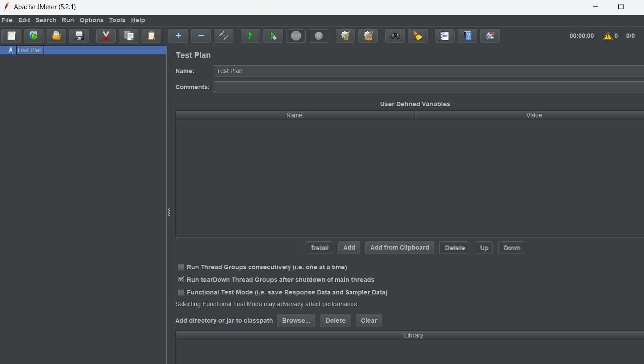Open the Edit menu

tap(24, 20)
